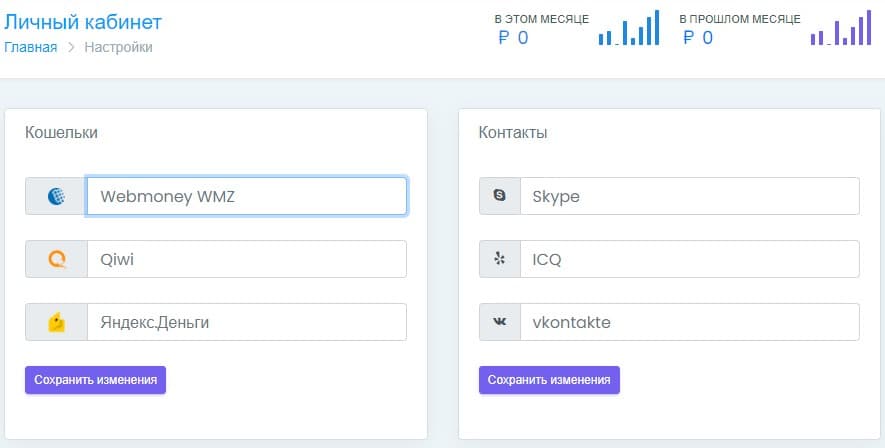The height and width of the screenshot is (448, 885).
Task: Save changes in the Кошельки panel
Action: point(95,380)
